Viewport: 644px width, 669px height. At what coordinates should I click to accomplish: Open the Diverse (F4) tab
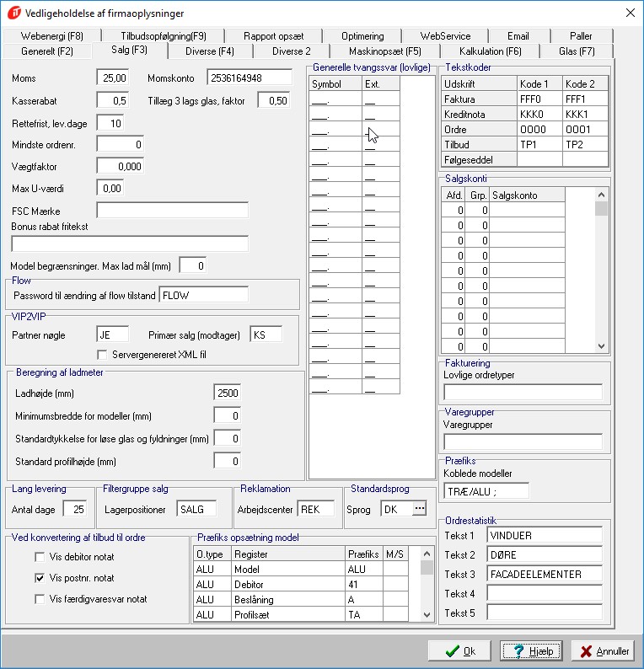coord(210,51)
